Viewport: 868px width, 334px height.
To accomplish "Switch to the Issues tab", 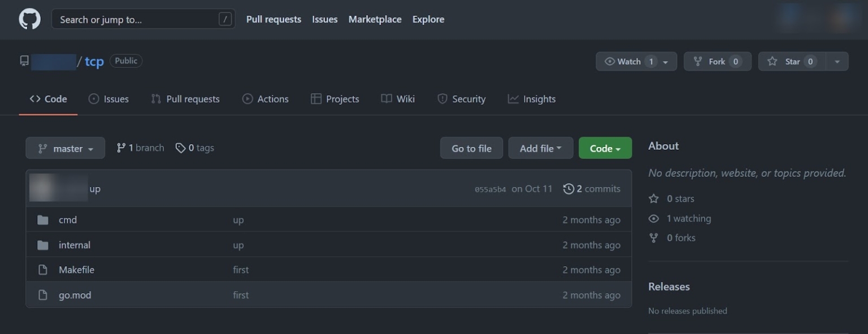I will tap(109, 99).
